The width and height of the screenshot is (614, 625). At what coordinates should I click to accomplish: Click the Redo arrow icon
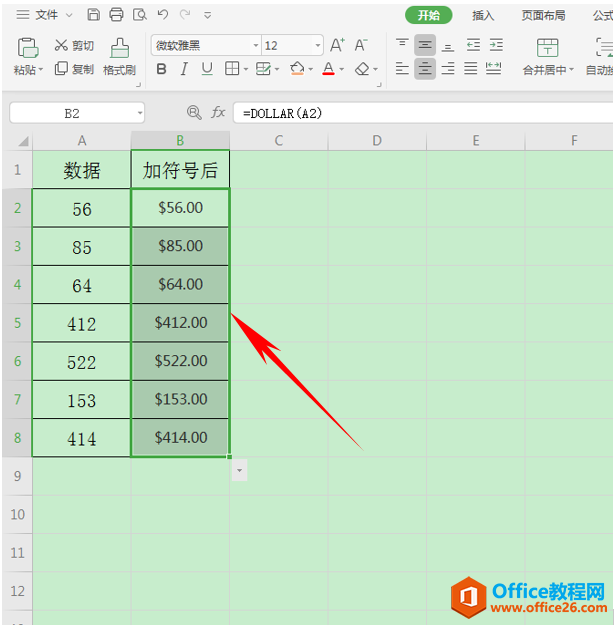(185, 15)
